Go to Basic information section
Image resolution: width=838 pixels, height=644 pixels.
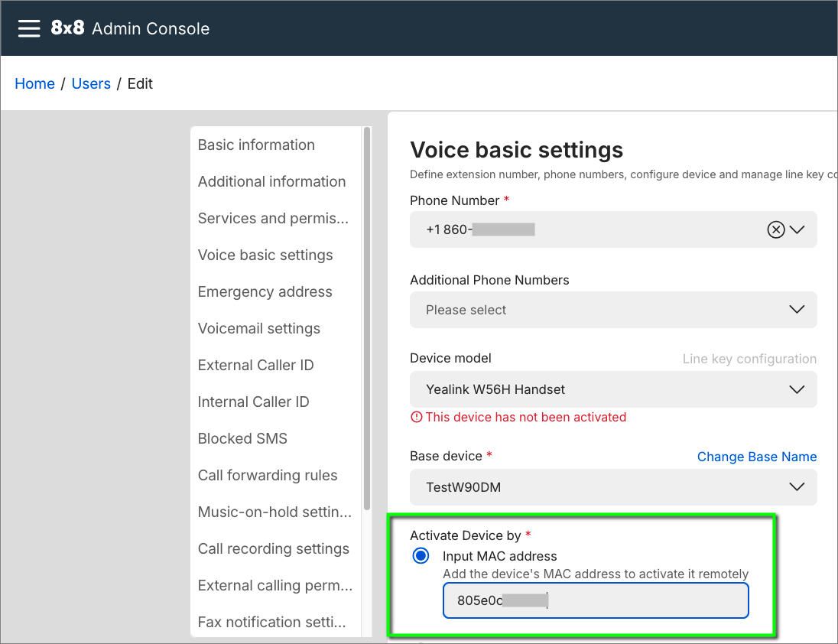(x=256, y=145)
